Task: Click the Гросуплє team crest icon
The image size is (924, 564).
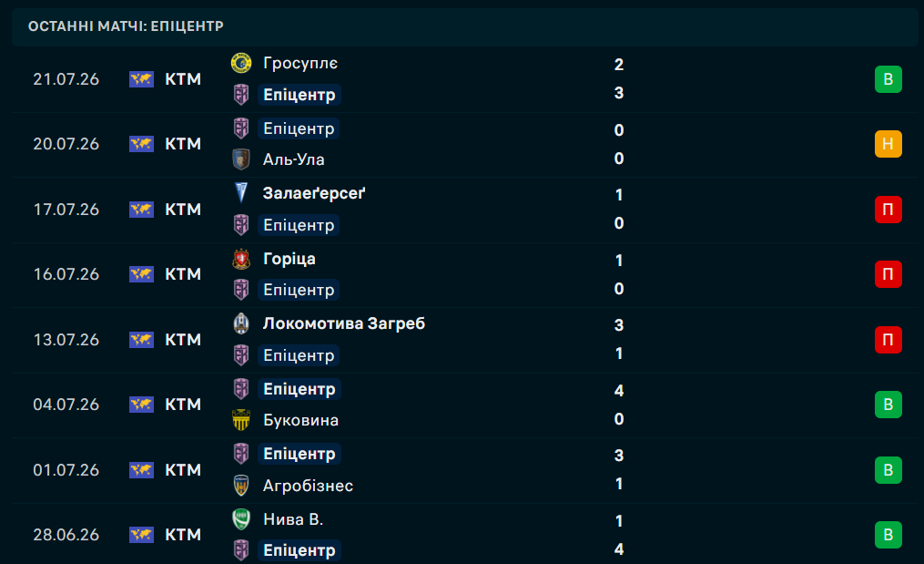Action: (x=241, y=63)
